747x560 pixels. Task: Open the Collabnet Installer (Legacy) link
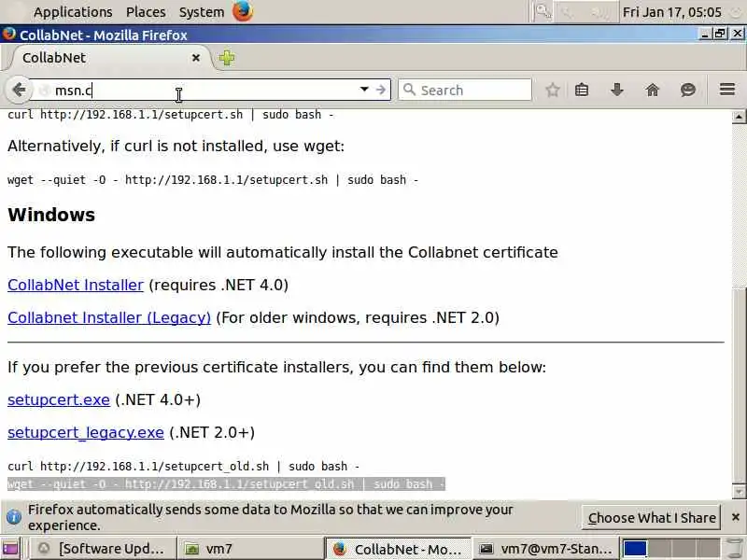tap(109, 317)
